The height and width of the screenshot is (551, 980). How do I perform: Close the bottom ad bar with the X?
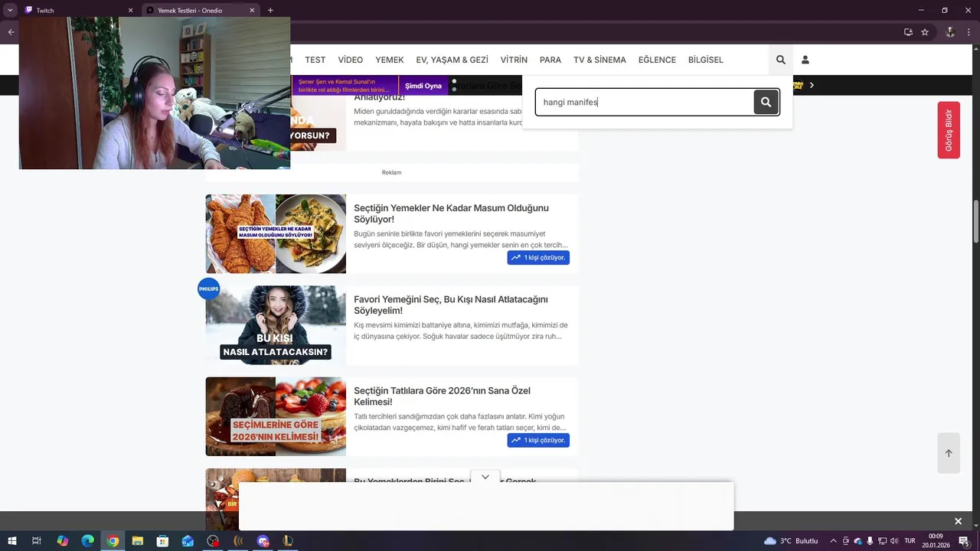coord(958,521)
